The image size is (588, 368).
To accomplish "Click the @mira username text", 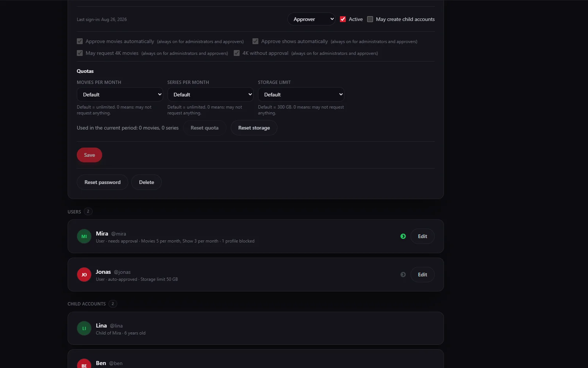I will point(119,234).
